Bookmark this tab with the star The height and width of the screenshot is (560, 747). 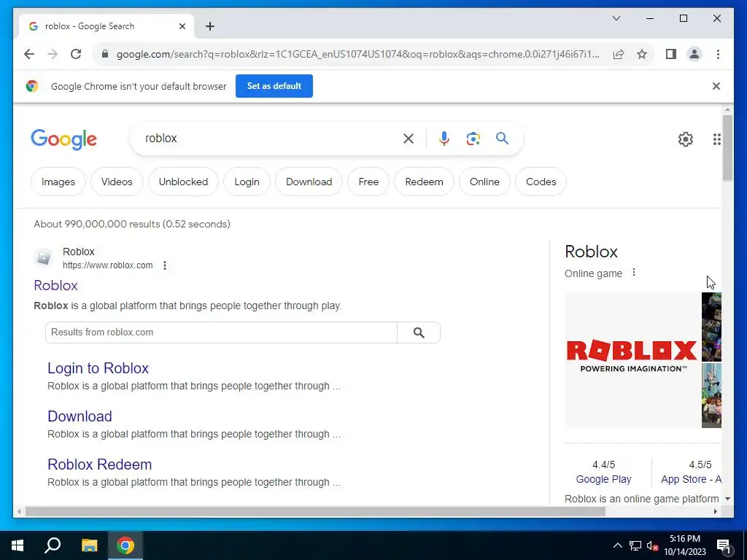(642, 54)
